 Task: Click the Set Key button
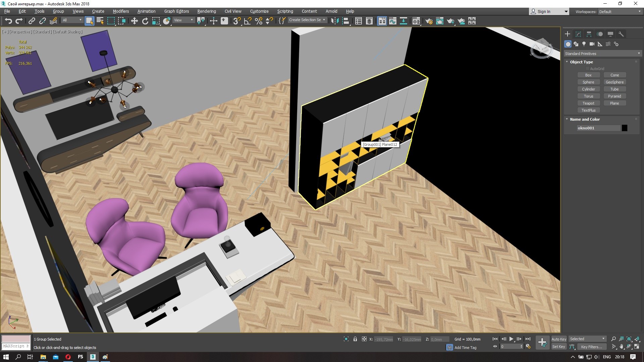coord(559,347)
